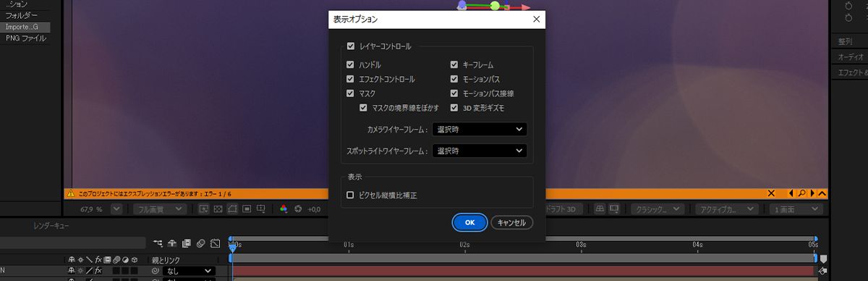The height and width of the screenshot is (281, 868).
Task: Click the reset exposure icon
Action: coord(298,209)
